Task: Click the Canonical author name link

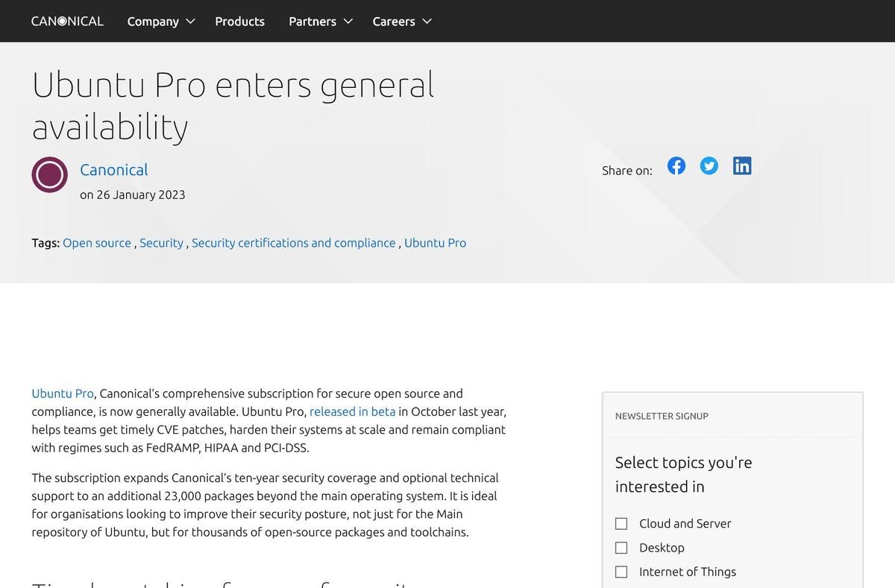Action: pyautogui.click(x=114, y=170)
